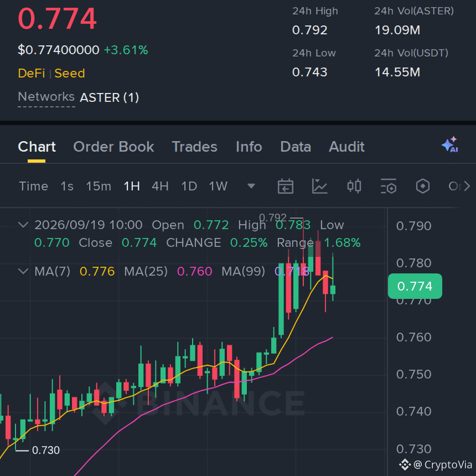Click the Binance logo next to CryptoVia

point(405,465)
